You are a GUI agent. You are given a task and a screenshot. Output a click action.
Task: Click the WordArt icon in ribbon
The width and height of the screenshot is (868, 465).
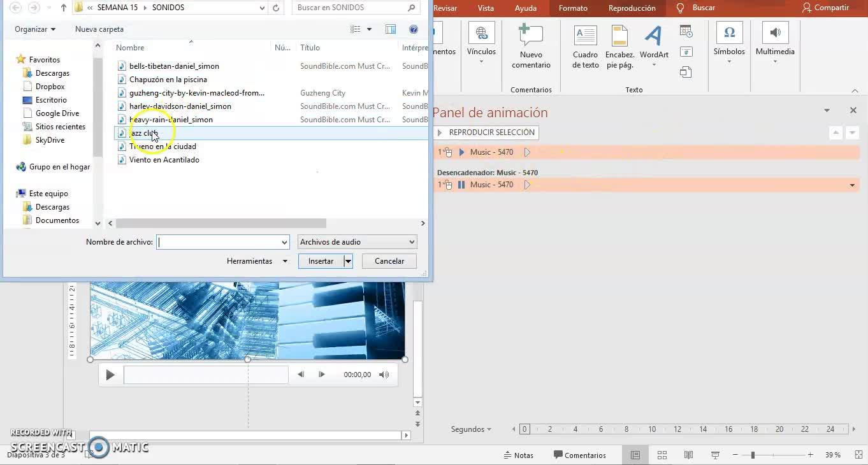coord(654,37)
